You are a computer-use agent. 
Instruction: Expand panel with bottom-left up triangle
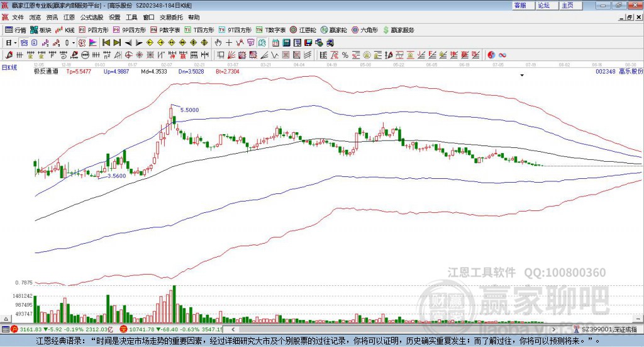click(6, 319)
